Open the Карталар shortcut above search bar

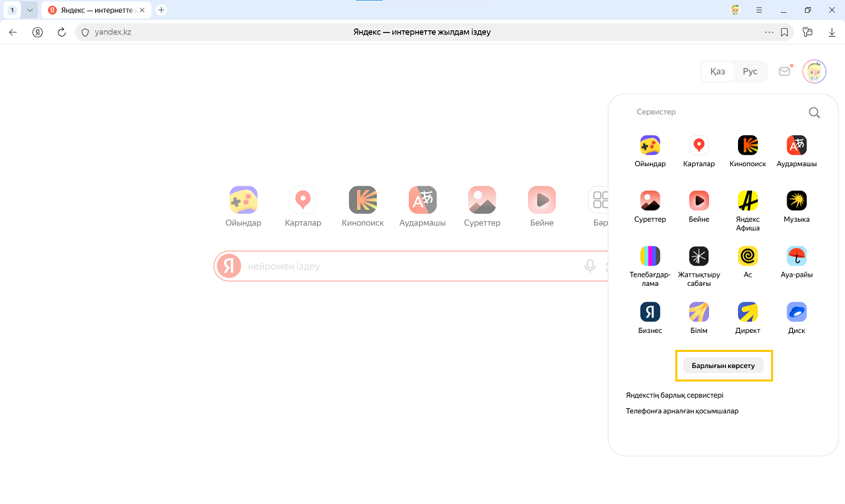(x=303, y=207)
